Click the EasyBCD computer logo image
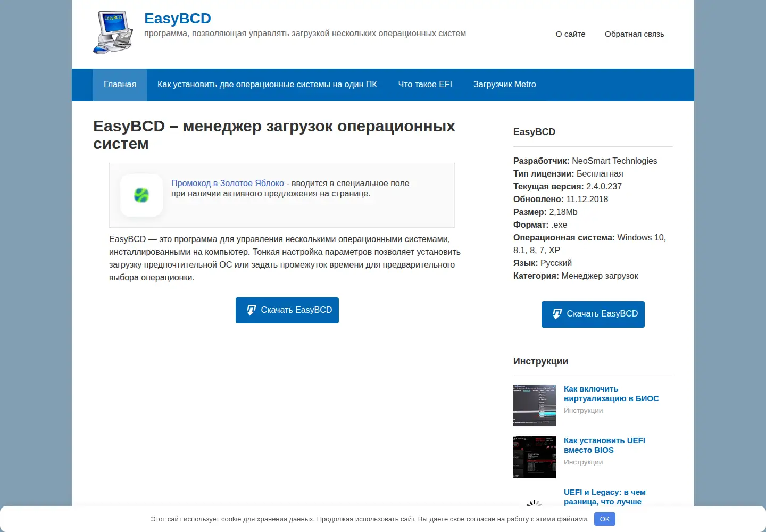 113,32
